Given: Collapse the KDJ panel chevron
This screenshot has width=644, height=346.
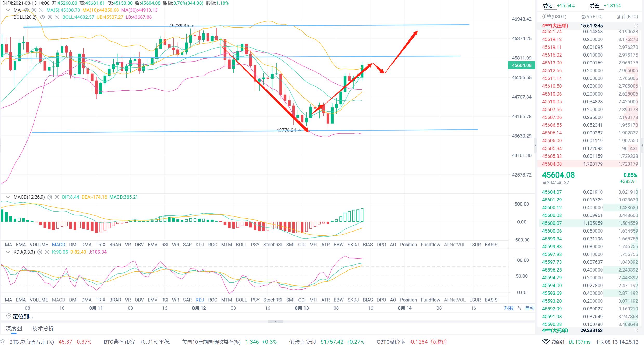Looking at the screenshot, I should 8,252.
